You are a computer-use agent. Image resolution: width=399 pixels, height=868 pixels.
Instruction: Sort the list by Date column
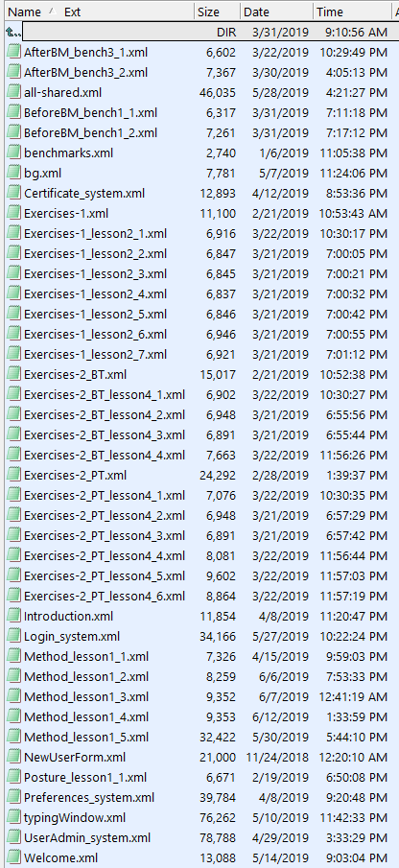[257, 12]
